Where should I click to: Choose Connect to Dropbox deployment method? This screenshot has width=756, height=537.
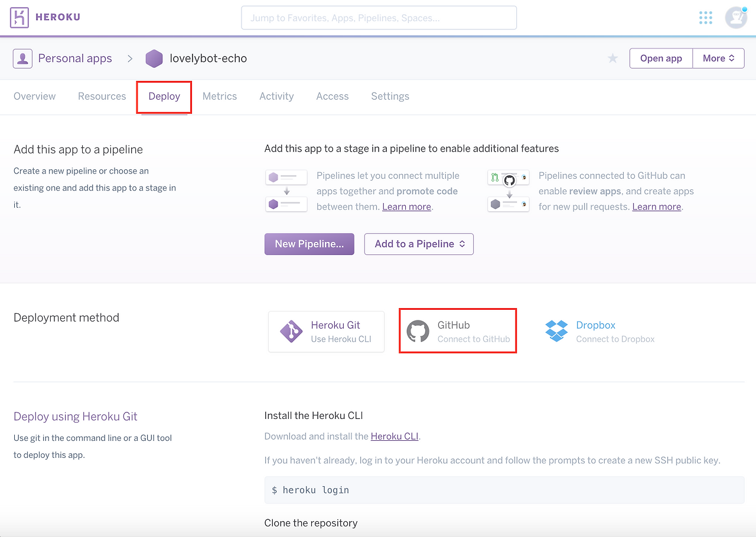pos(600,332)
